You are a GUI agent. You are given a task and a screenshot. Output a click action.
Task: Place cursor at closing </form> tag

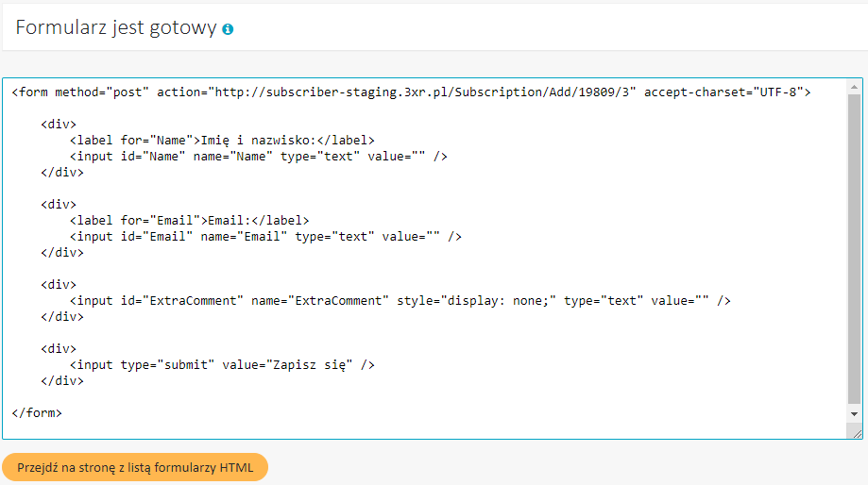37,413
